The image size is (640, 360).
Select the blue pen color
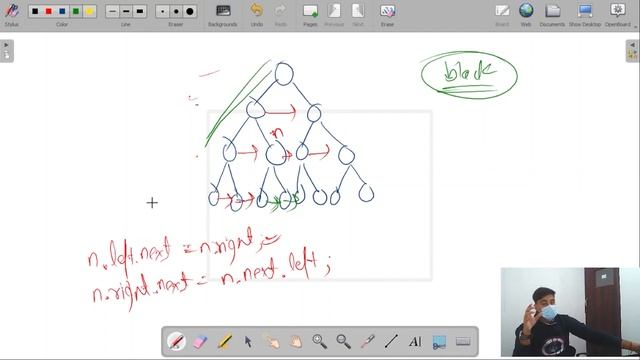(x=62, y=11)
